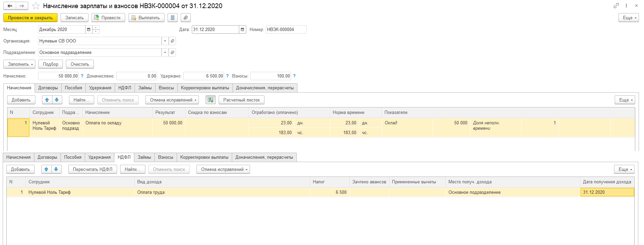The image size is (644, 245).
Task: Select Налог cell 6 500
Action: pos(330,192)
